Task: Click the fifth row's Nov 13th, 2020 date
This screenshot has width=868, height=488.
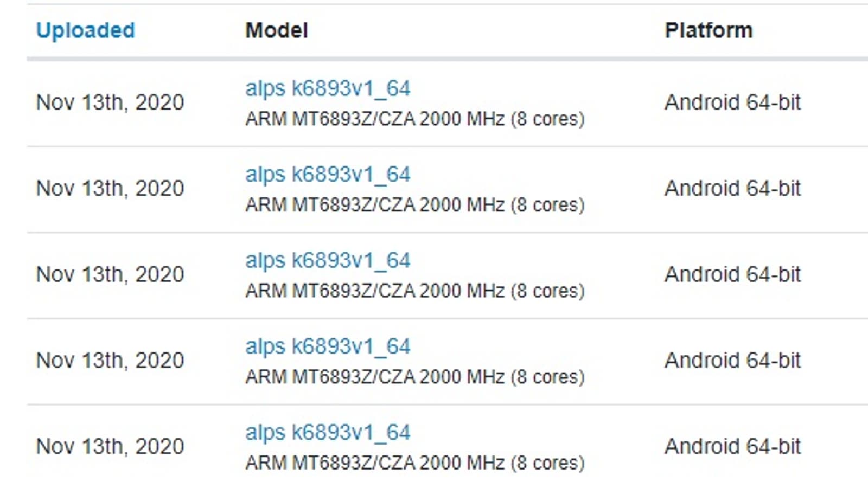Action: tap(110, 447)
